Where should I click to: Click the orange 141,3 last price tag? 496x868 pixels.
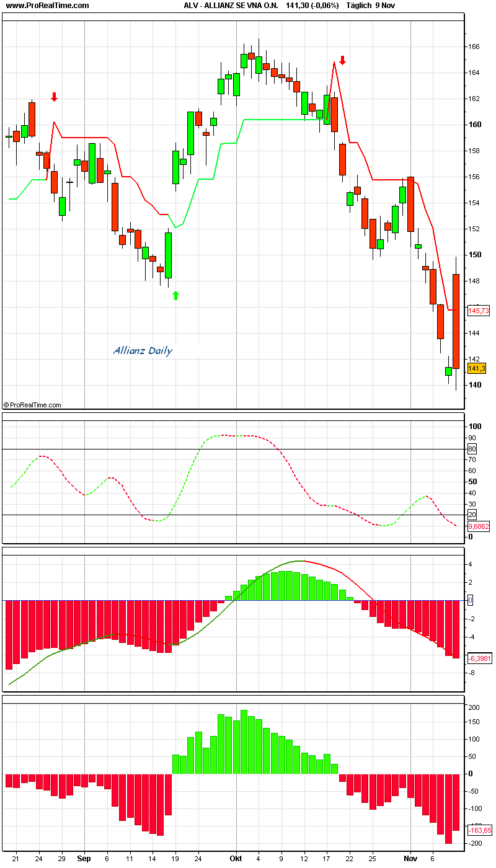tap(476, 368)
